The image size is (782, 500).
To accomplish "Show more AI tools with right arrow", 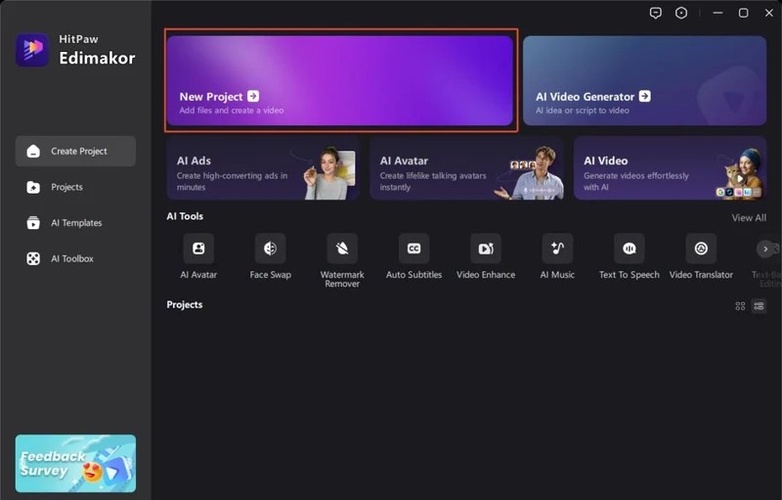I will (765, 249).
